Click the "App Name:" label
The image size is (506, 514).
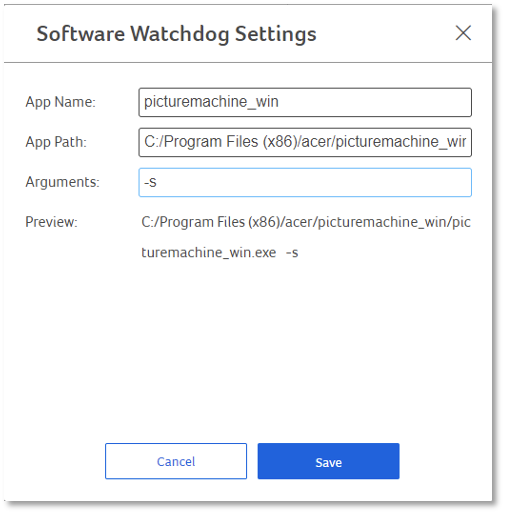pos(60,102)
